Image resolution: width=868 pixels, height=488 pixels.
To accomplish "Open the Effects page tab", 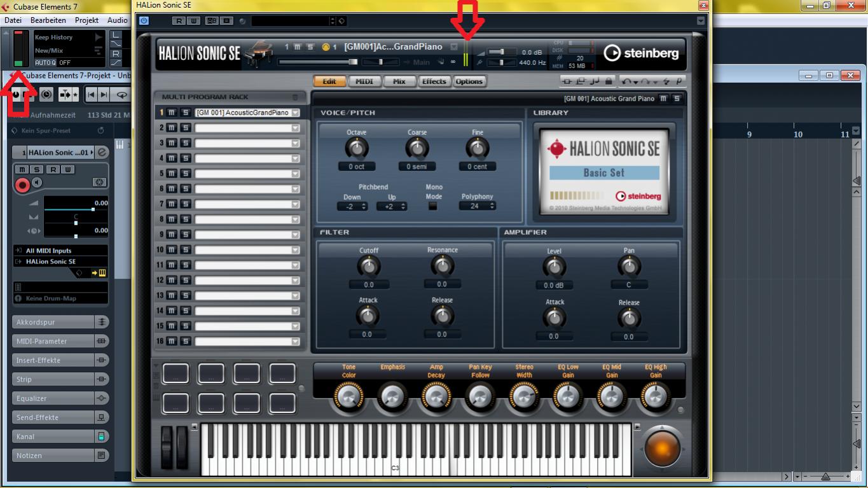I will coord(434,81).
